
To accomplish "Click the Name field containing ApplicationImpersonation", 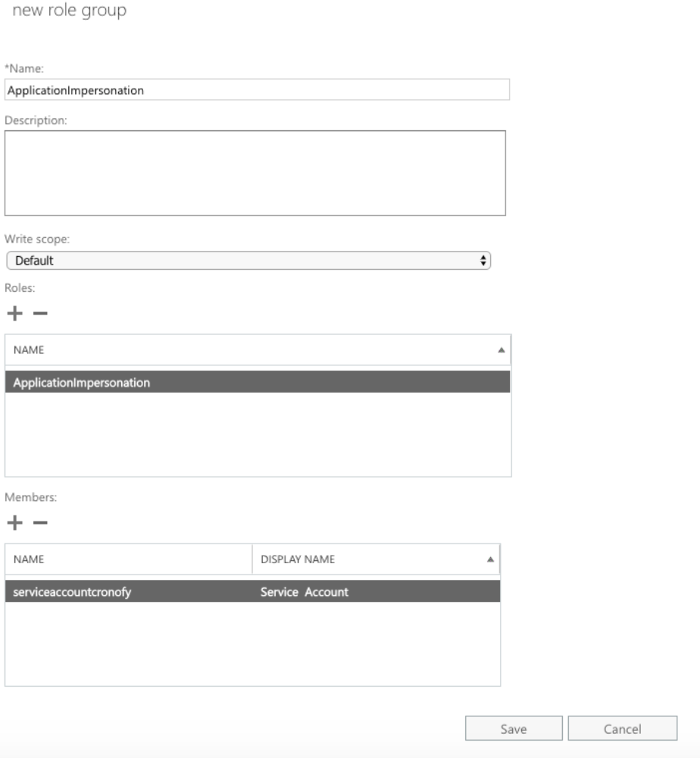I will point(257,90).
